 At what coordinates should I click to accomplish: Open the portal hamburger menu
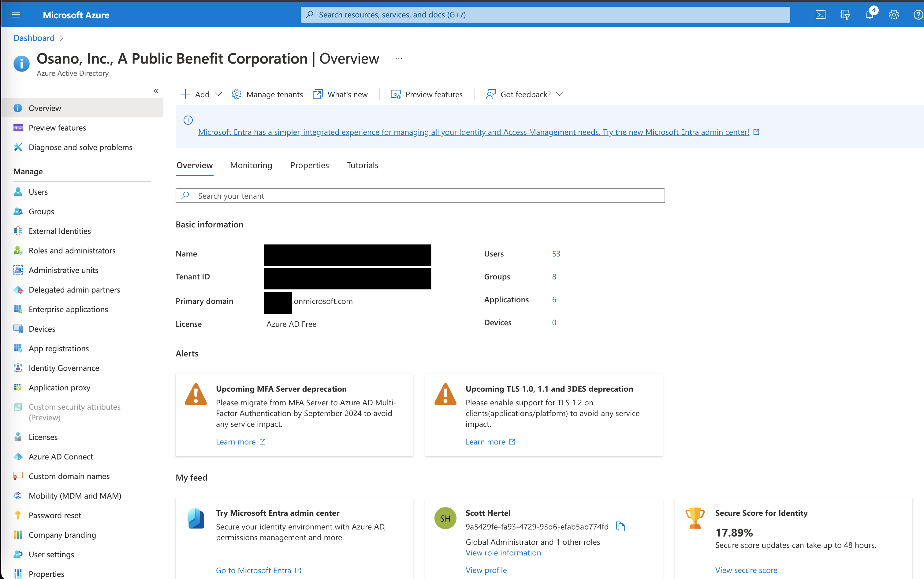click(x=16, y=15)
